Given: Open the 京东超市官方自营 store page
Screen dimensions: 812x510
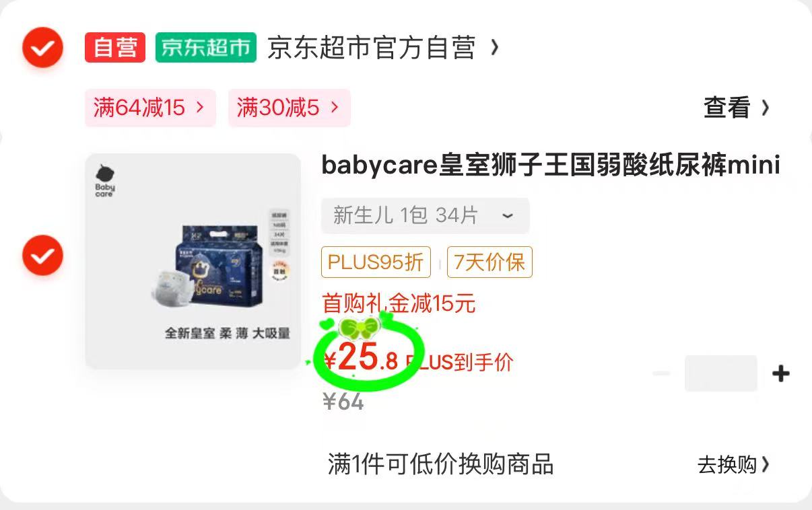Looking at the screenshot, I should 372,48.
